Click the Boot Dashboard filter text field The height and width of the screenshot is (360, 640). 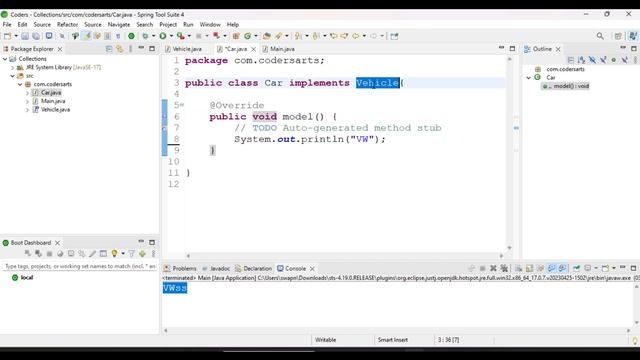point(80,266)
